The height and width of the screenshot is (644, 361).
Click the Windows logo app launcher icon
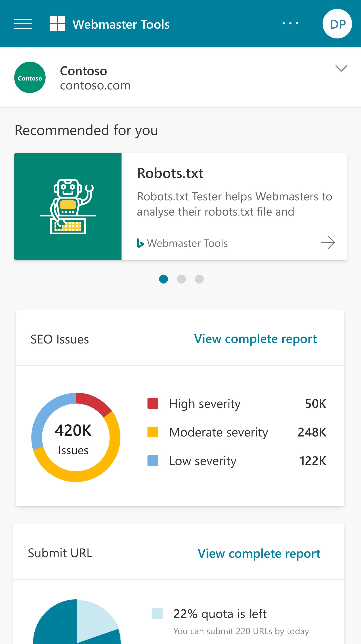57,24
